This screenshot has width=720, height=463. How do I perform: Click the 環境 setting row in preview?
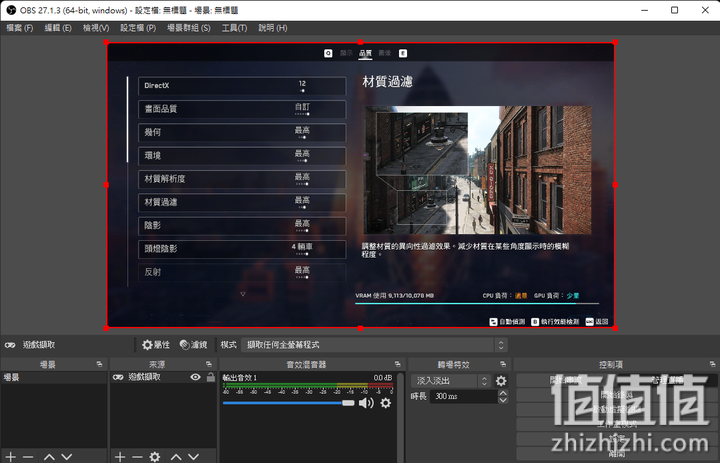pyautogui.click(x=242, y=156)
